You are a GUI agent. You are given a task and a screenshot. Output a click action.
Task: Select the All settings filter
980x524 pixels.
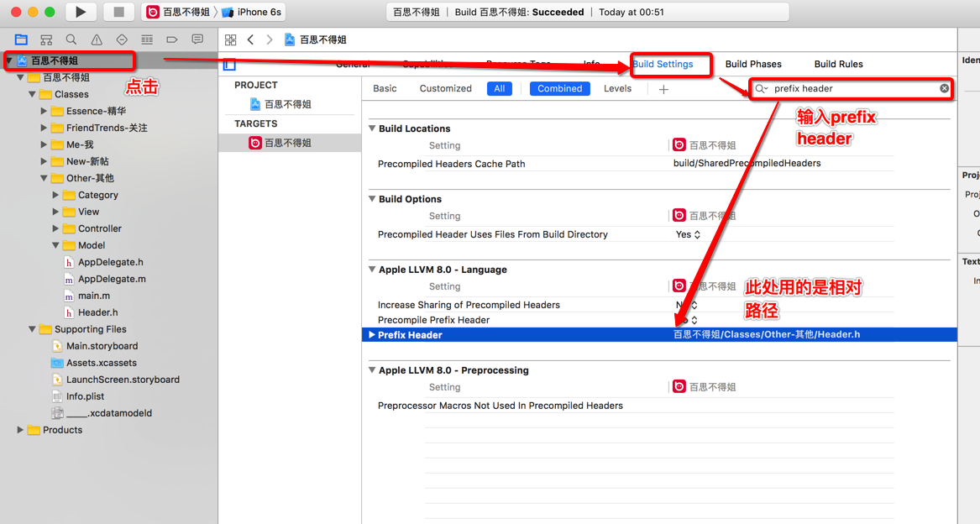500,88
